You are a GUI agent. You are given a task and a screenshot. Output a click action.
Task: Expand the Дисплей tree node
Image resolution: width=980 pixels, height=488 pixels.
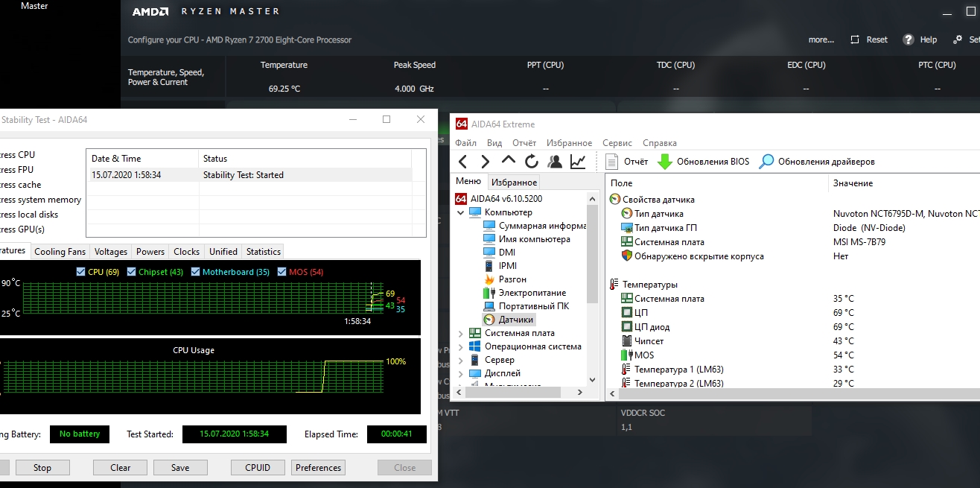pyautogui.click(x=460, y=373)
